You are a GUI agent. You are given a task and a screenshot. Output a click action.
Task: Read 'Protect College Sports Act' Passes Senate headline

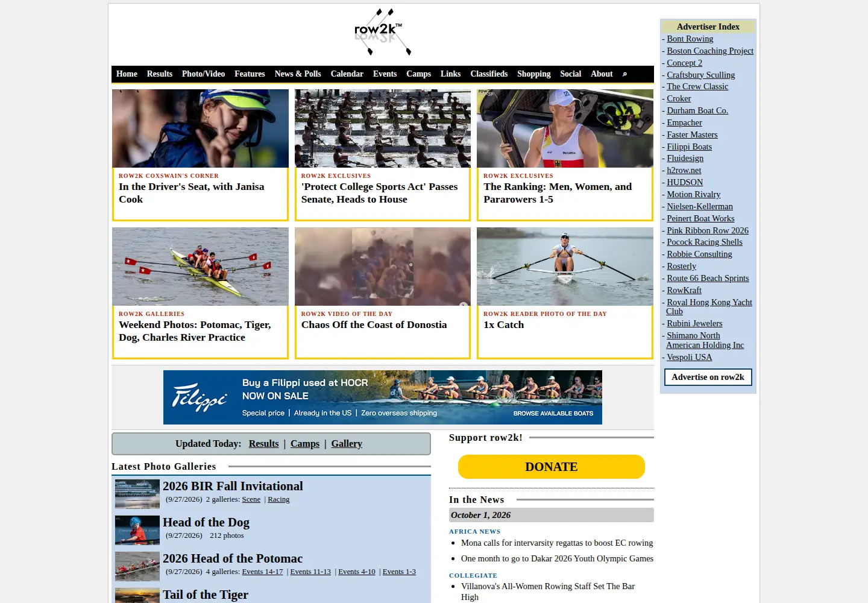[380, 193]
